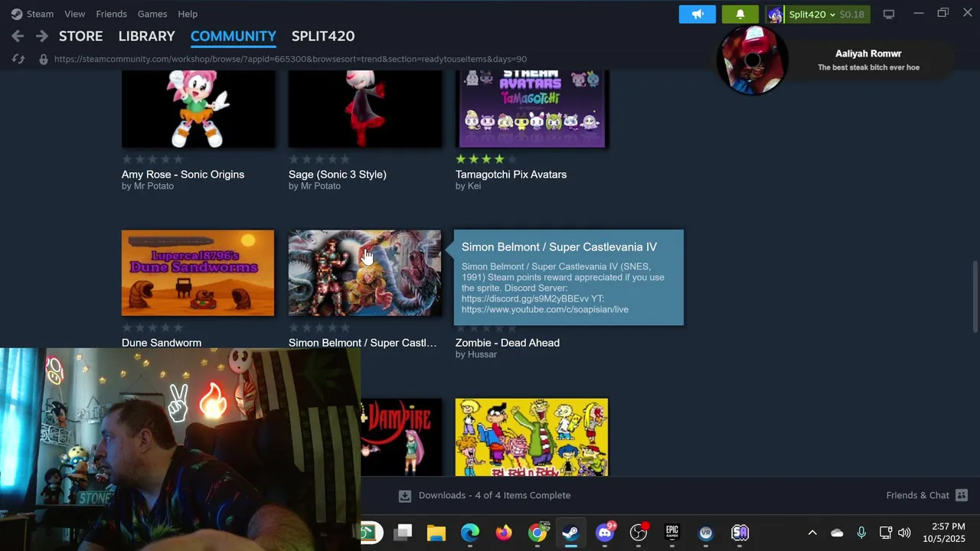
Task: Open Tamagotchi Pix Avatars item title
Action: point(511,174)
